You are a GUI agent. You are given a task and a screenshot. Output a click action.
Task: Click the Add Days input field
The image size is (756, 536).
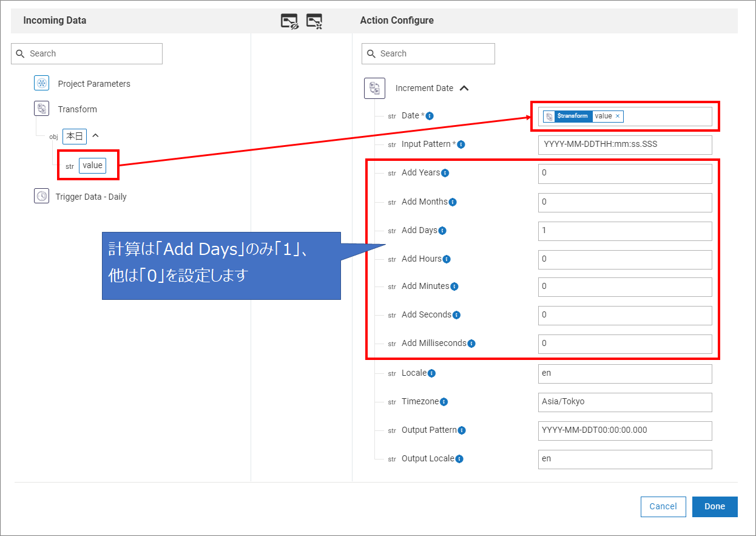click(x=625, y=231)
